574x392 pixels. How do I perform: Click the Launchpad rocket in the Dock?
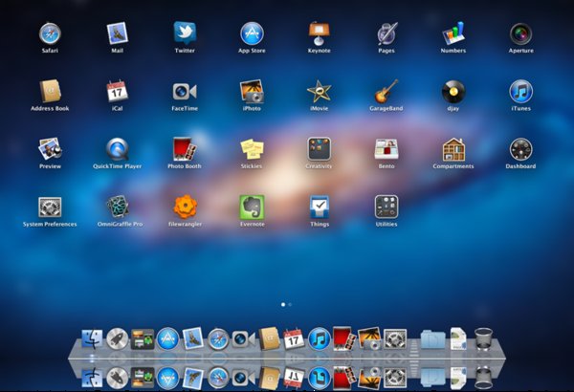117,338
